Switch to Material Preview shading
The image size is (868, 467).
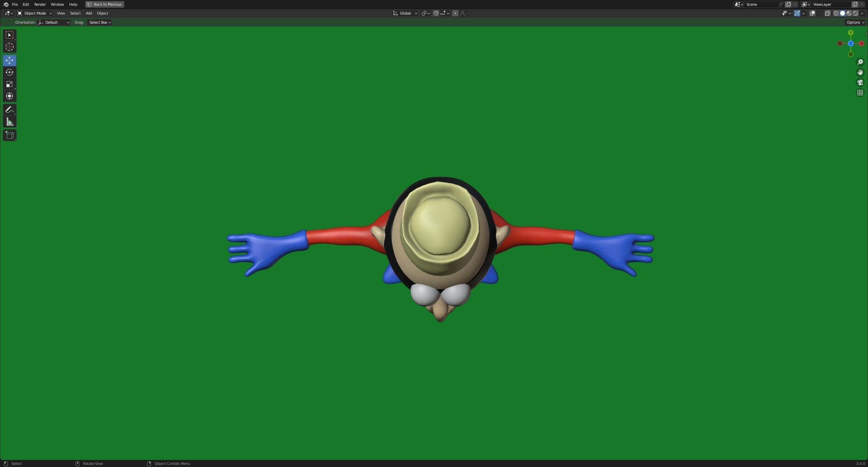click(x=849, y=13)
